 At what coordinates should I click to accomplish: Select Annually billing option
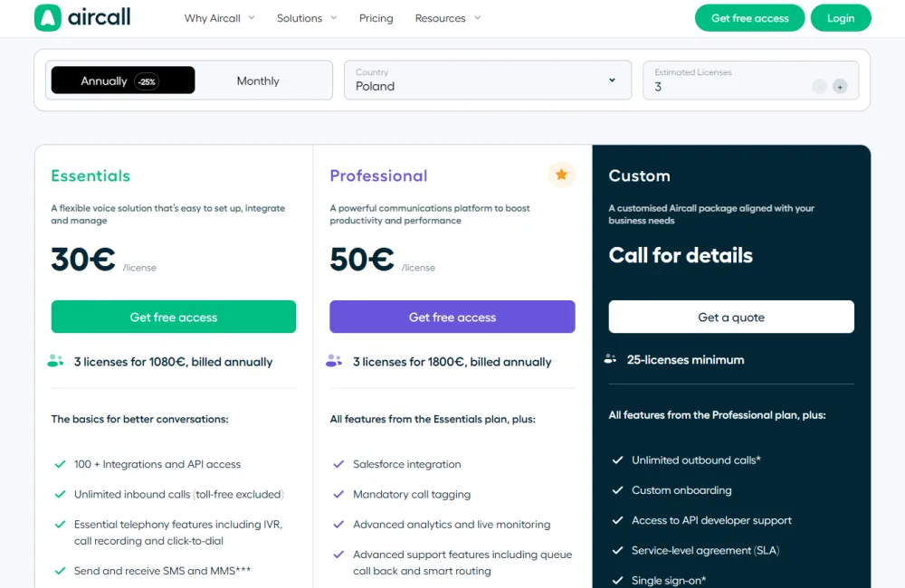click(x=122, y=81)
